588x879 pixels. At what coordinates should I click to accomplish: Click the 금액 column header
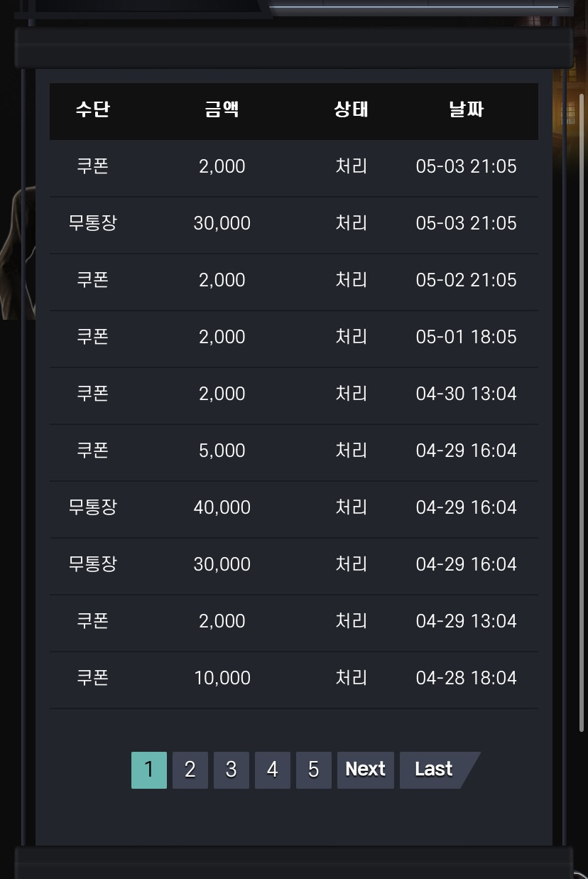[x=222, y=110]
